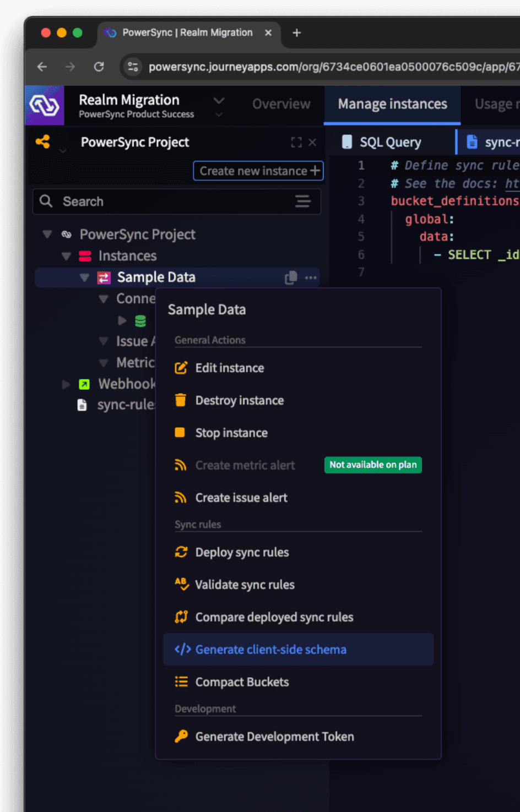Select Edit instance from context menu
520x812 pixels.
(298, 368)
